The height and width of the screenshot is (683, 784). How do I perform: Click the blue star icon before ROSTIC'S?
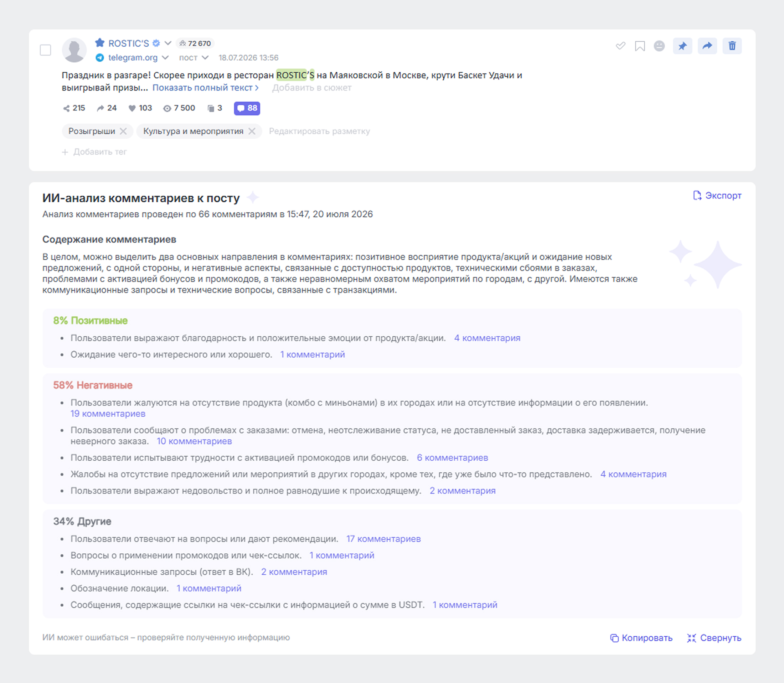[x=100, y=43]
